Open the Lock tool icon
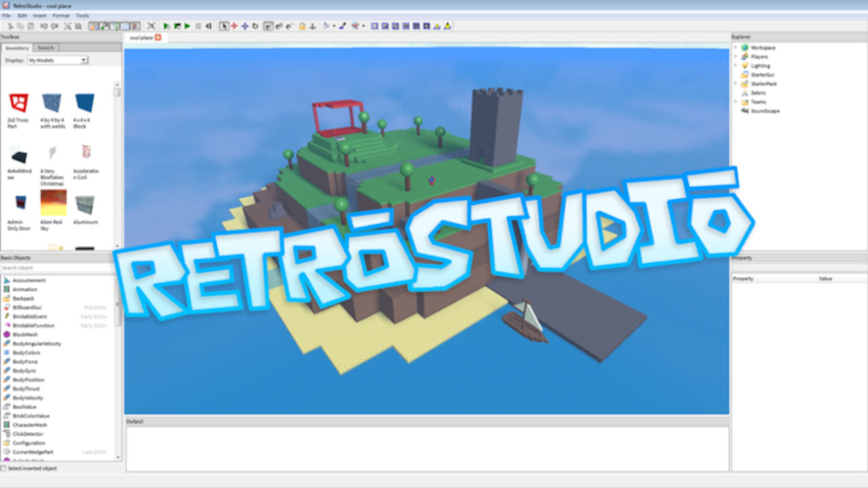Image resolution: width=868 pixels, height=488 pixels. click(302, 26)
